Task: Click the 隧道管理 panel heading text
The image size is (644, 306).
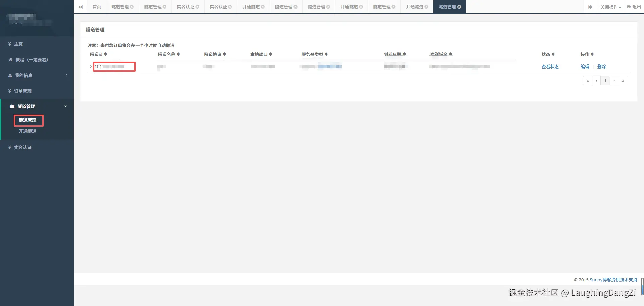Action: (95, 30)
